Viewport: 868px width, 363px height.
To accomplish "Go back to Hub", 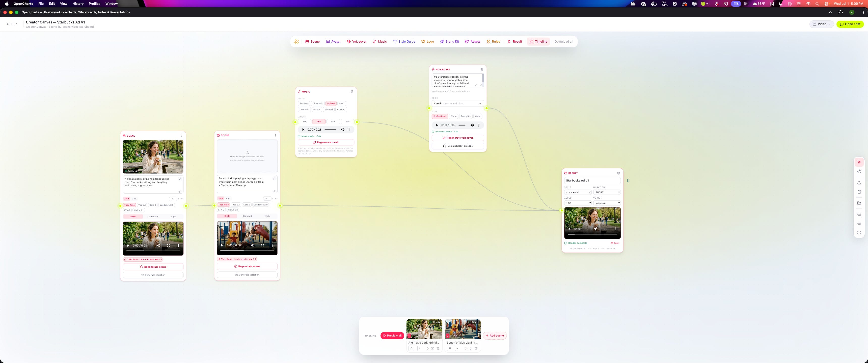I will [x=12, y=24].
